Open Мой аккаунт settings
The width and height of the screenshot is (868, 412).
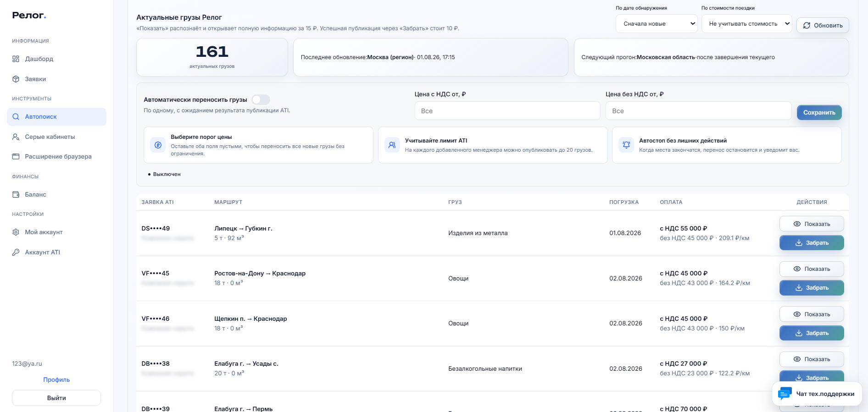click(56, 232)
